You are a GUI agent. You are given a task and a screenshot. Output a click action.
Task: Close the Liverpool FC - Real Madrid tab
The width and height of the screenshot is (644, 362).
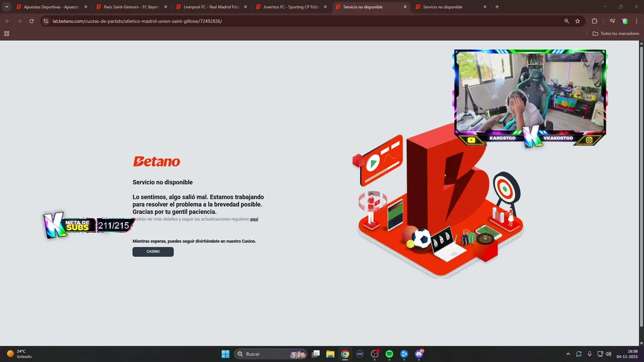tap(246, 7)
